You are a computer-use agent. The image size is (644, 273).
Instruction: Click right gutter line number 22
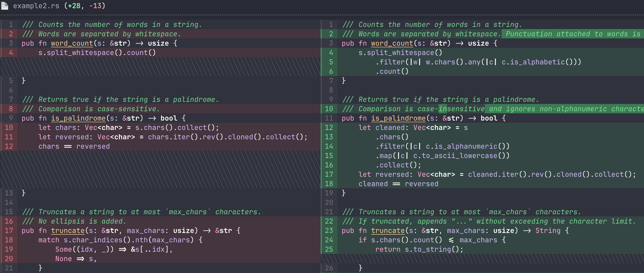coord(329,221)
